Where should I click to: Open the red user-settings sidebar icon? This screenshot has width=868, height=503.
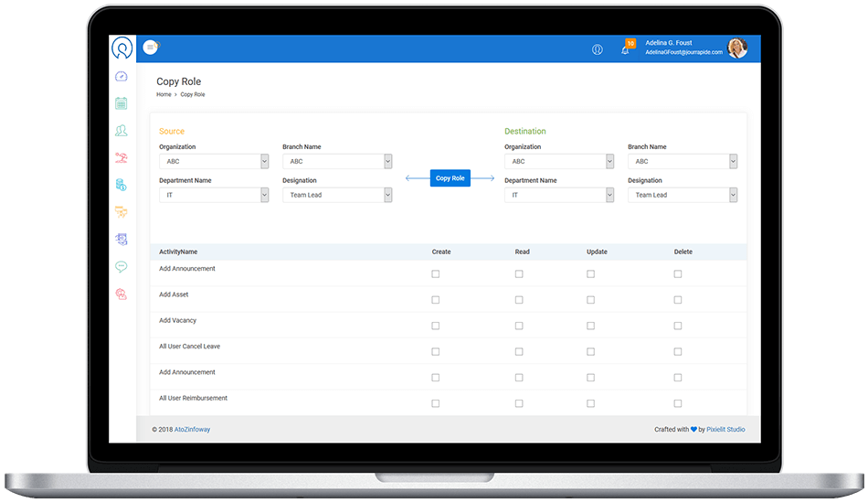coord(122,294)
